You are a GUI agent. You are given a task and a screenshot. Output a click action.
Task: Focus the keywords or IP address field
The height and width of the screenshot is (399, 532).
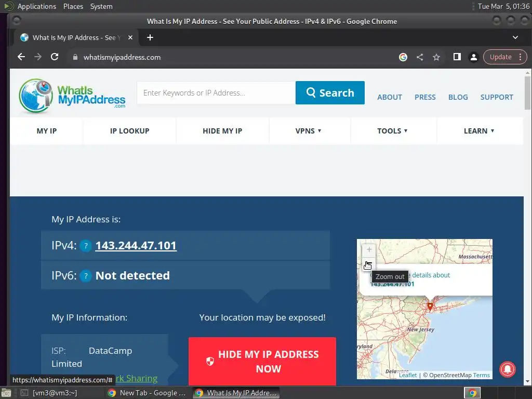click(x=216, y=92)
